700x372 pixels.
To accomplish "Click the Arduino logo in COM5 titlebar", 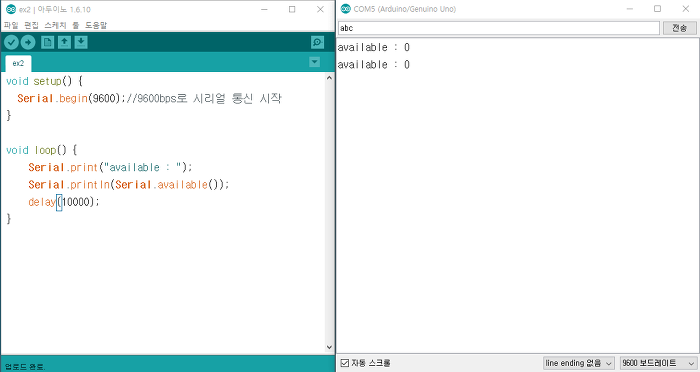I will [346, 8].
